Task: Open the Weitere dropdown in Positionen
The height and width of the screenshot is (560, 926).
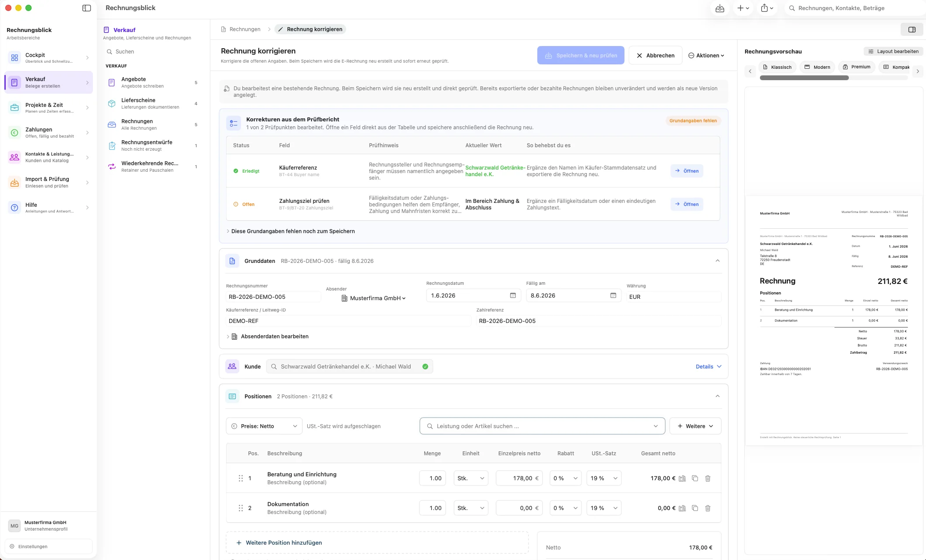Action: click(x=695, y=426)
